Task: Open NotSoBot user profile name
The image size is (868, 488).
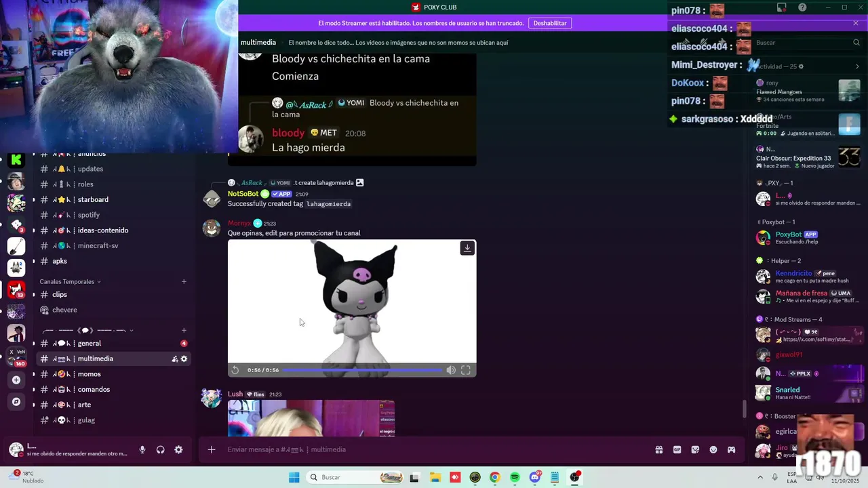Action: [x=243, y=194]
